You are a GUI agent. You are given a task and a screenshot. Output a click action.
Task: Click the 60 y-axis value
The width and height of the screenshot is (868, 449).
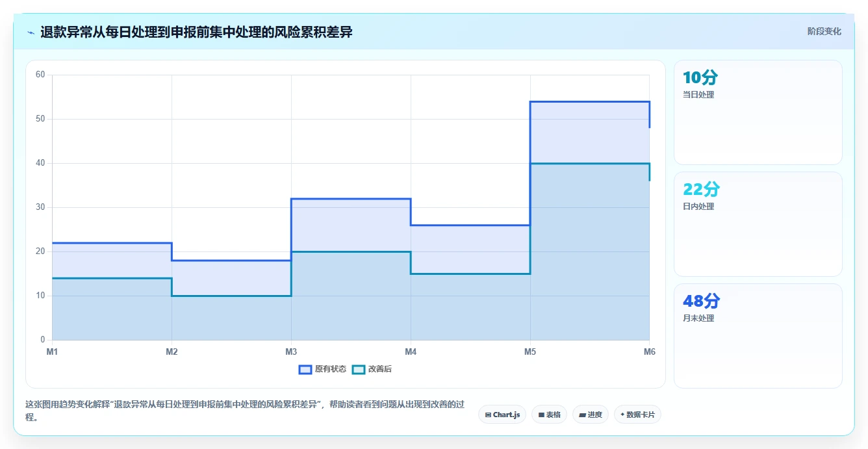pos(40,75)
